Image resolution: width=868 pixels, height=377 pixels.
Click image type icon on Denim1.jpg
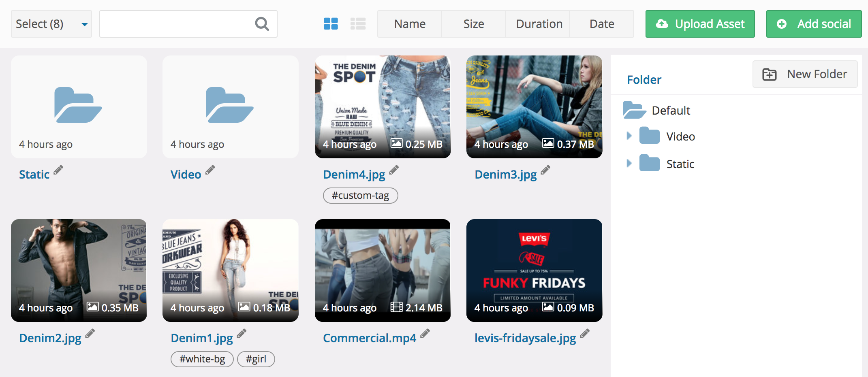click(x=244, y=307)
